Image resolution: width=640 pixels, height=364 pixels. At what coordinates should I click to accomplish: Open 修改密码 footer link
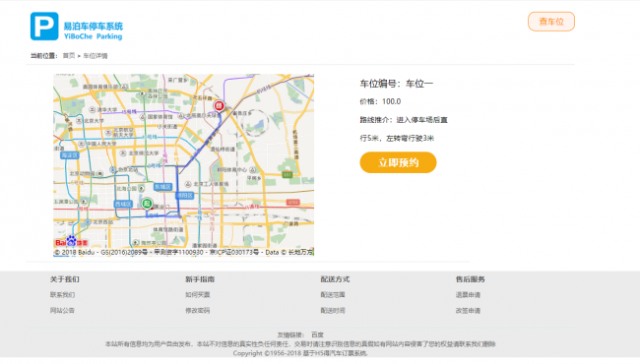click(198, 311)
